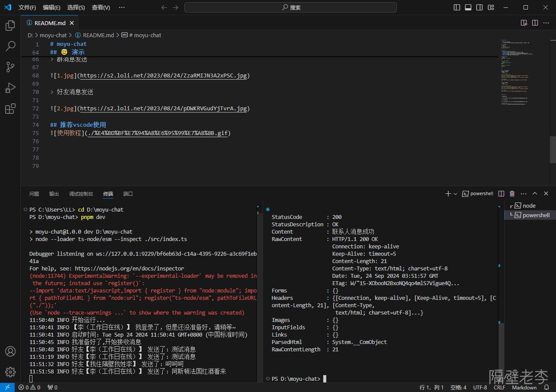Click ports forwarded status indicator
The height and width of the screenshot is (392, 556).
(x=52, y=387)
